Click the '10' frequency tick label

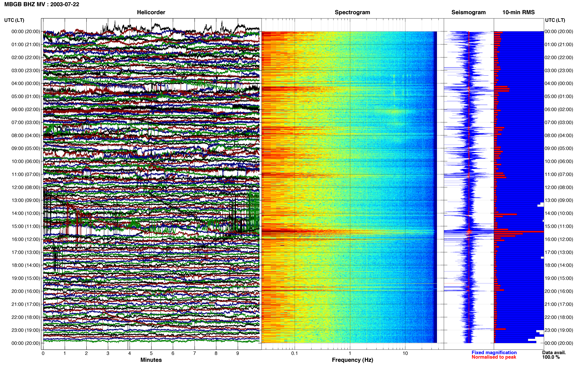pos(405,353)
